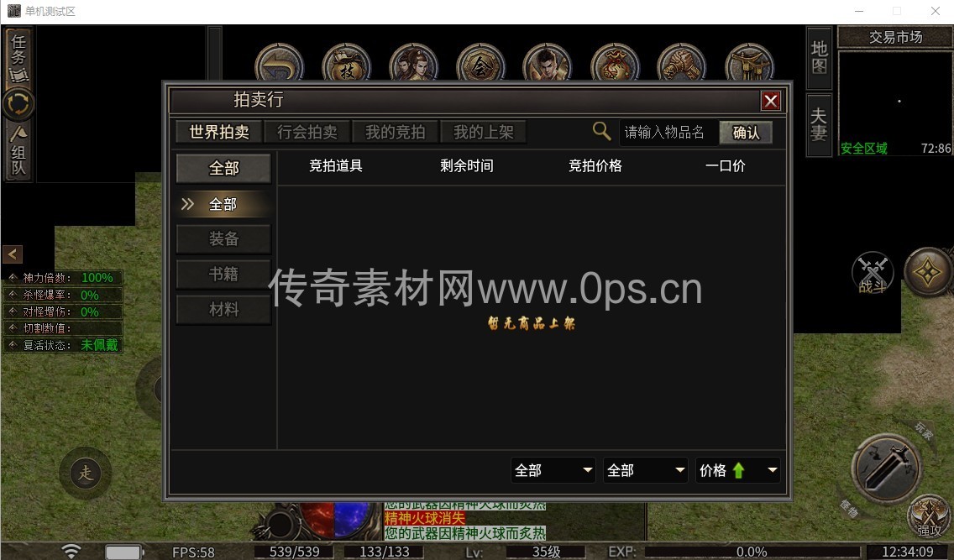
Task: Select the 书籍 books category
Action: [224, 275]
